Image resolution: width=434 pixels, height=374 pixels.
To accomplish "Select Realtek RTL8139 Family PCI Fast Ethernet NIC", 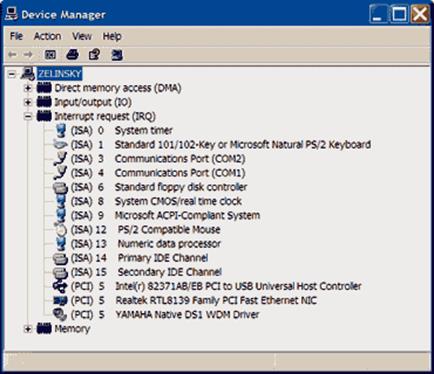I will (216, 300).
